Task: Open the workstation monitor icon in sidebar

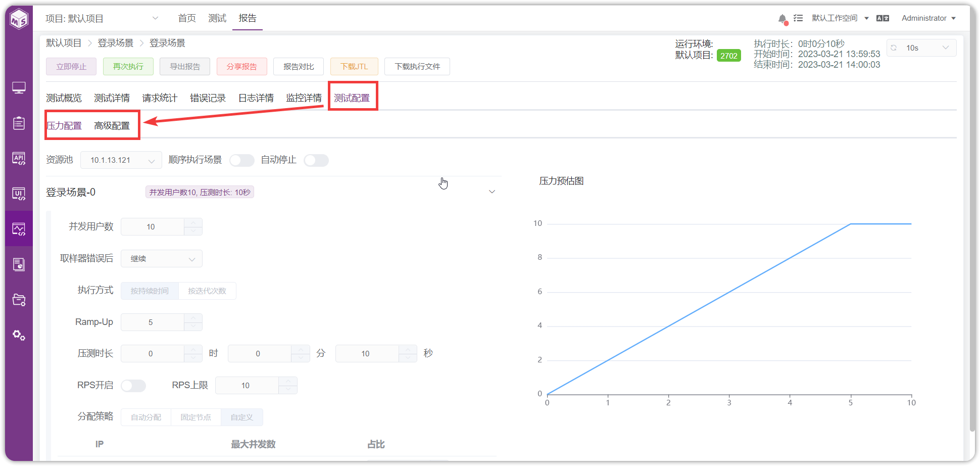Action: (19, 88)
